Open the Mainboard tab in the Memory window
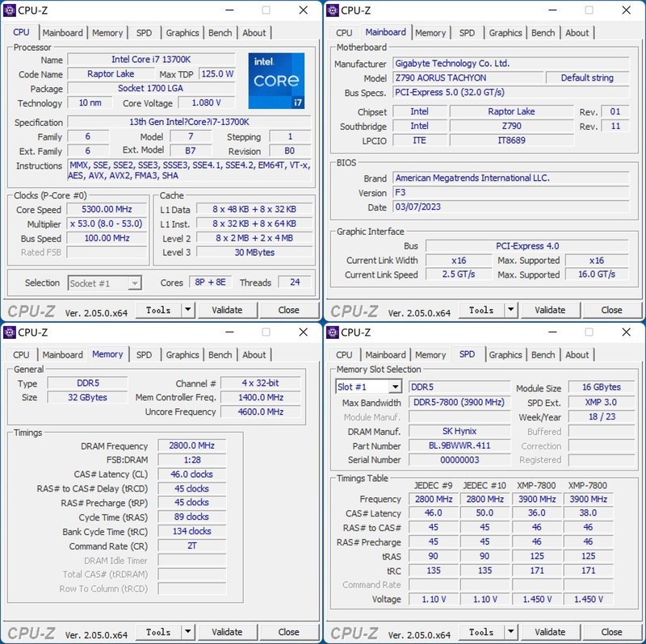Viewport: 646px width, 644px height. click(x=62, y=354)
